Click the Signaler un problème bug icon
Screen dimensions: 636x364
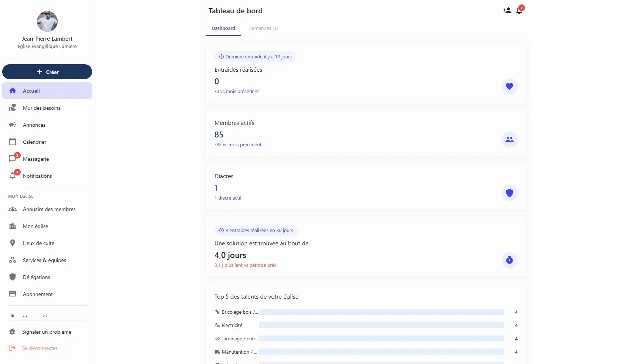click(x=12, y=332)
